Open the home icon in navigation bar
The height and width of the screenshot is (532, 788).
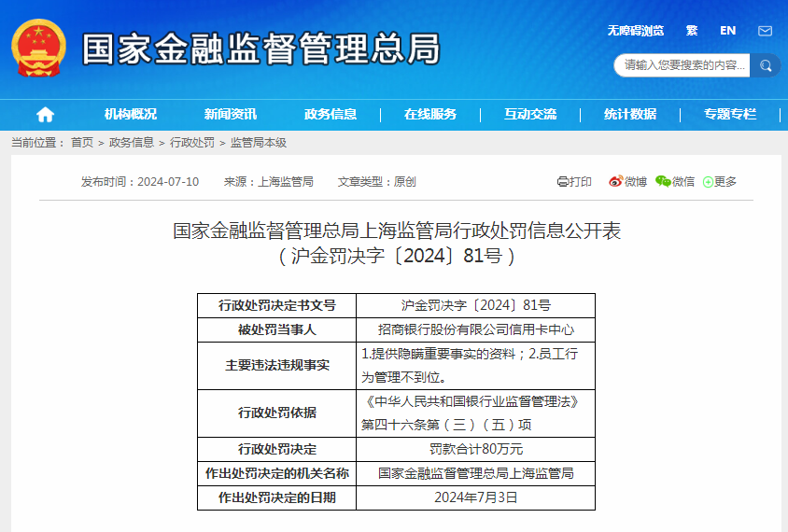[45, 115]
